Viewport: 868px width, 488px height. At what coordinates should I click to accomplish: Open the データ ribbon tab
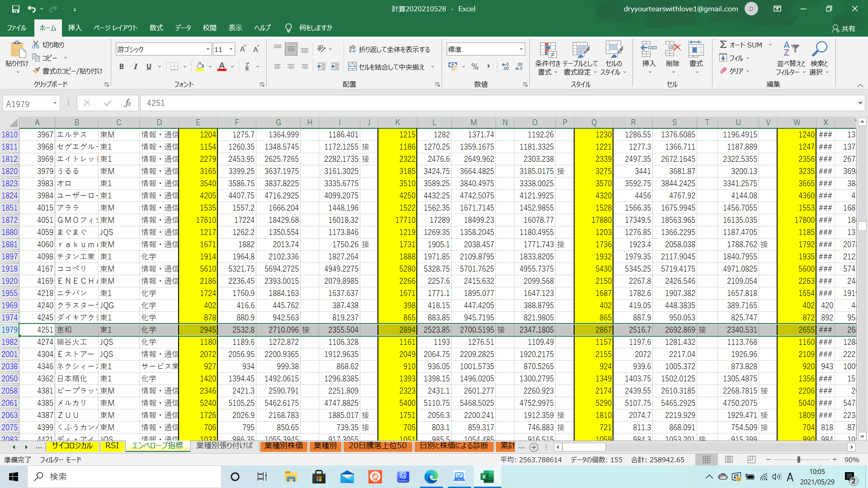click(183, 28)
